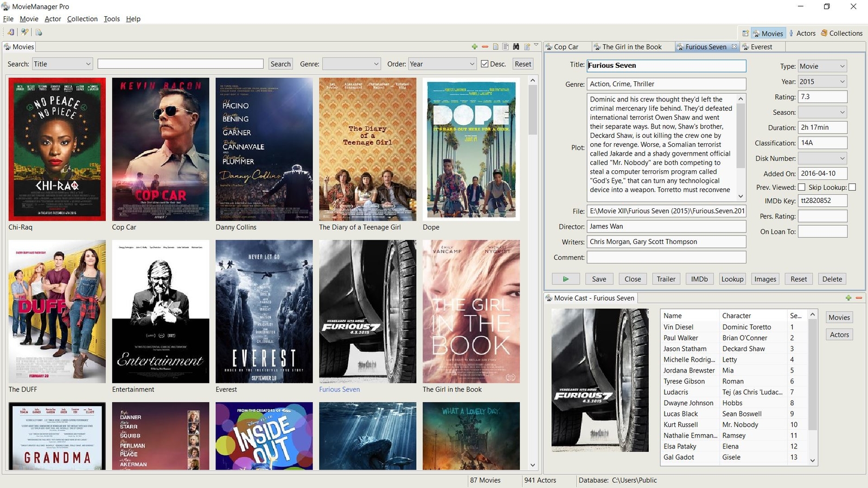Screen dimensions: 868x488
Task: Click the notepad-with-pencil icon in Movies panel toolbar
Action: [x=527, y=47]
